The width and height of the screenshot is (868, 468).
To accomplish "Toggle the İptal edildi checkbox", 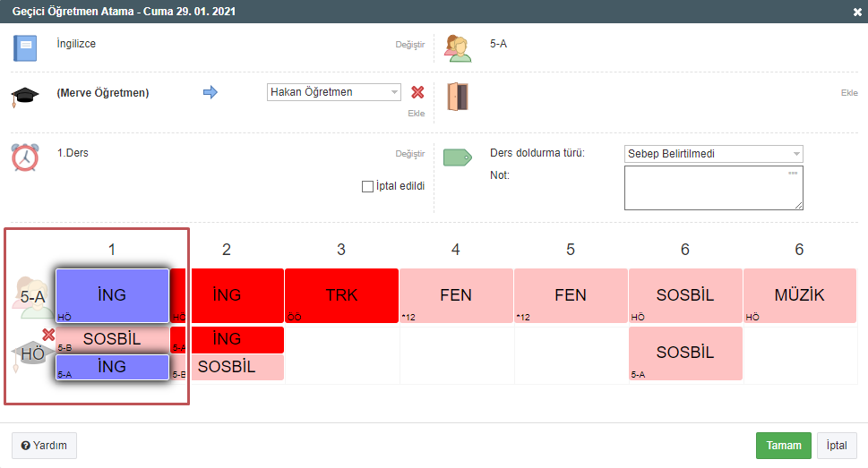I will [367, 186].
